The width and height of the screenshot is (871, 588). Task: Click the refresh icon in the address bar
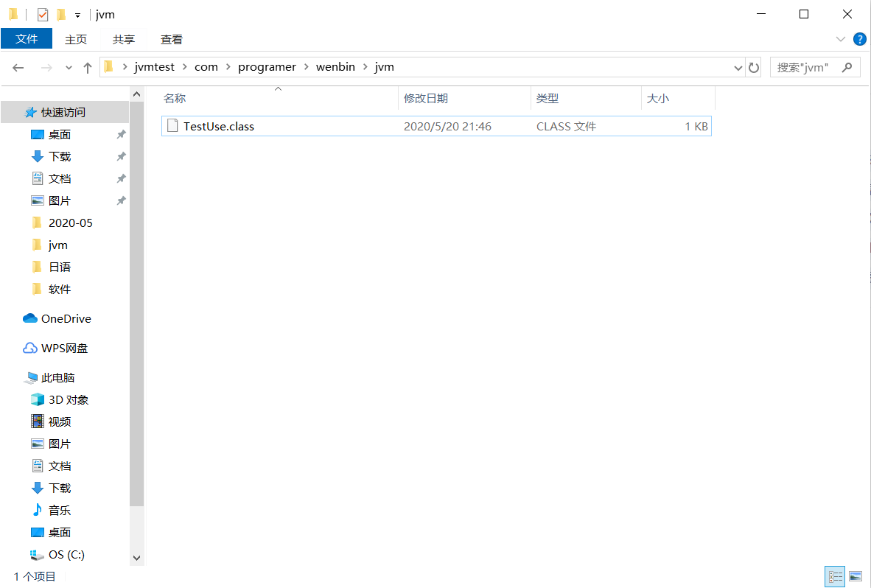tap(754, 66)
